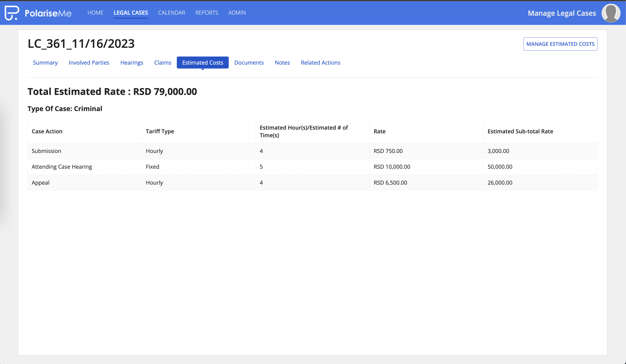Switch to the Hearings tab

point(132,63)
